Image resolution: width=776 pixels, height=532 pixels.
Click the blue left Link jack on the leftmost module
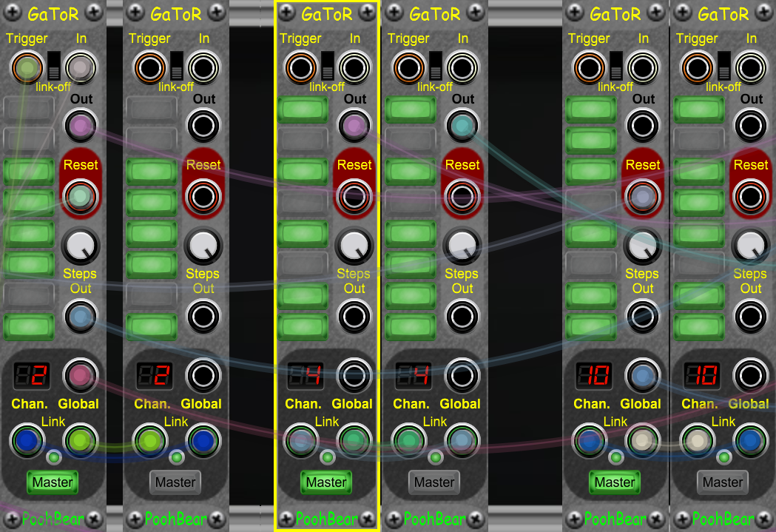pos(27,441)
